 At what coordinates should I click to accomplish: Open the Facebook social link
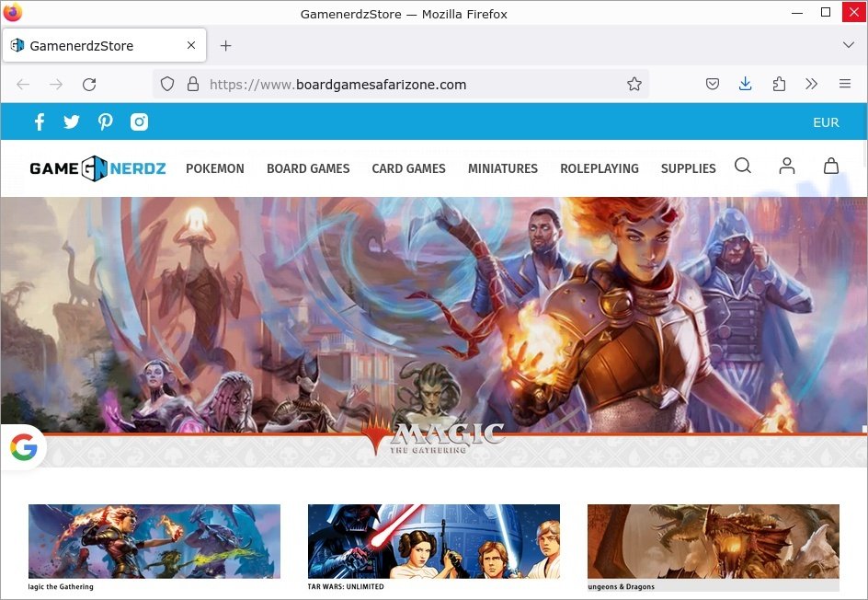pyautogui.click(x=40, y=121)
